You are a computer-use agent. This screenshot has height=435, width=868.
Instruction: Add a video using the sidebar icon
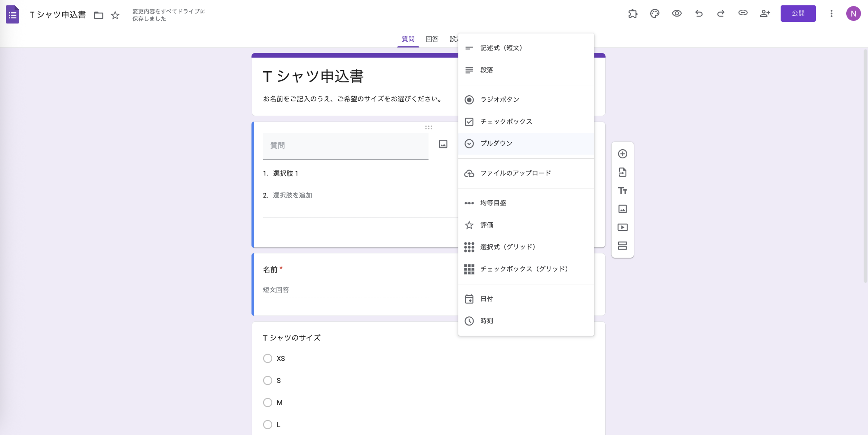623,227
